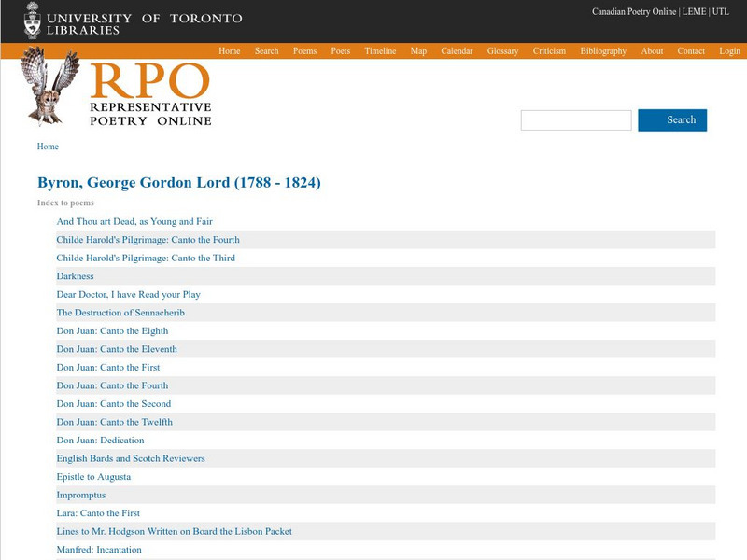This screenshot has width=747, height=560.
Task: Open the Poems menu item
Action: click(304, 51)
